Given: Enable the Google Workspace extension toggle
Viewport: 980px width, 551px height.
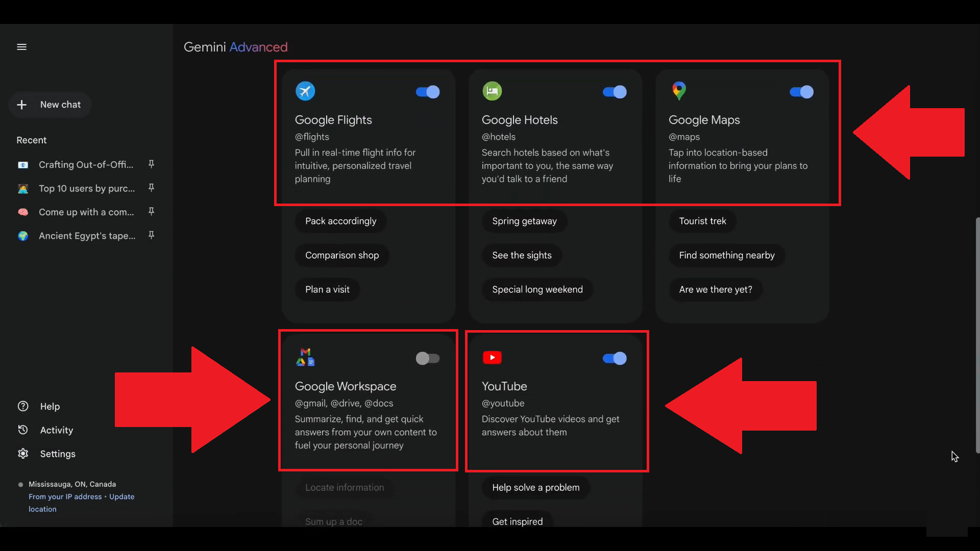Looking at the screenshot, I should pyautogui.click(x=428, y=358).
